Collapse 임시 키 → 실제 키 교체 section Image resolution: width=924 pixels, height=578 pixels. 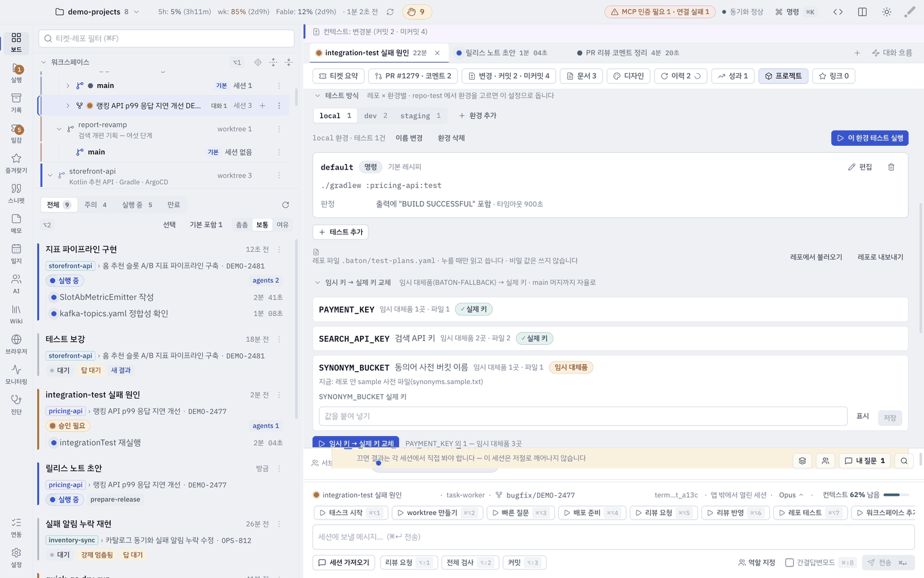point(318,283)
